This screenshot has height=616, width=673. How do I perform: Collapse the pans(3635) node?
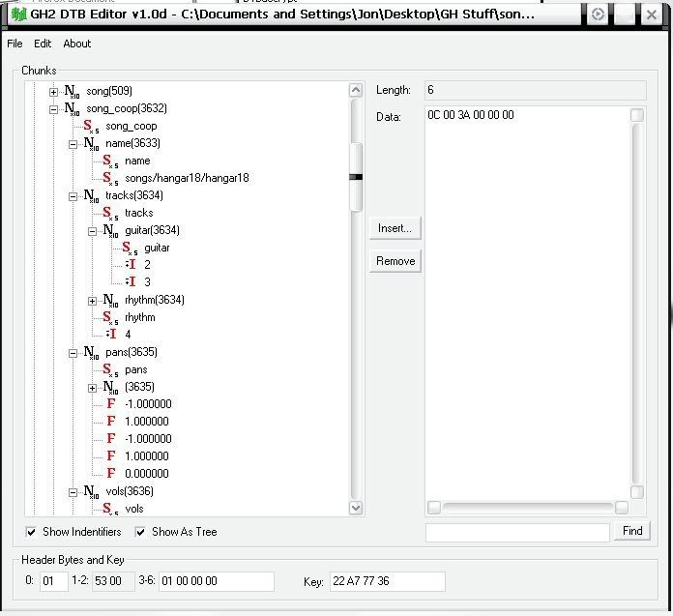click(x=73, y=353)
